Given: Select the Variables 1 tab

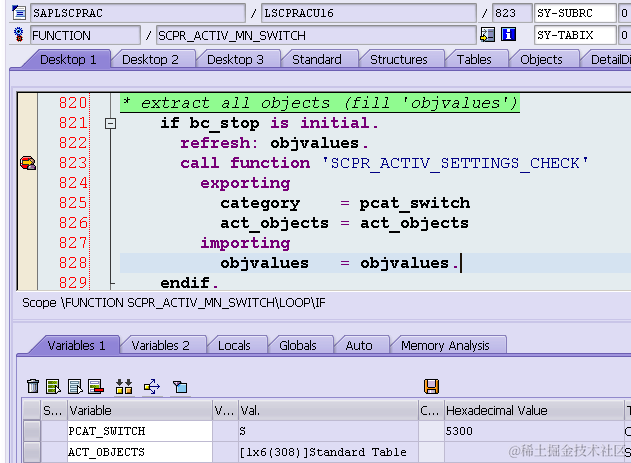Looking at the screenshot, I should tap(76, 346).
